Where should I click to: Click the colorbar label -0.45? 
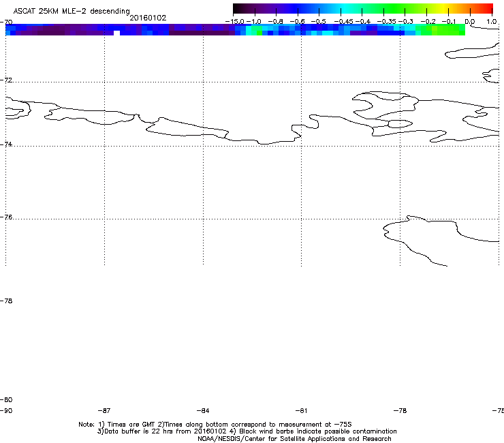coord(343,22)
